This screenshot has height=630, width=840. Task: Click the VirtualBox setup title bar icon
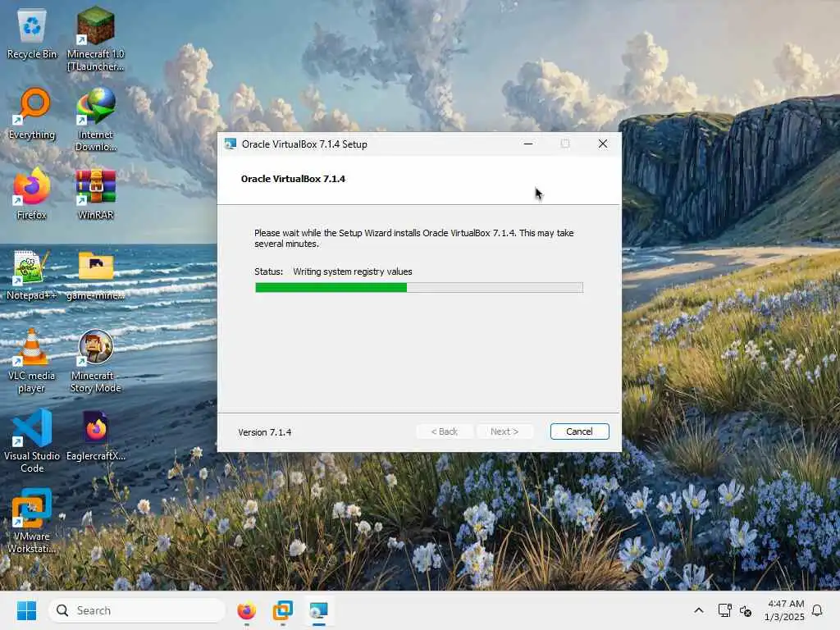[231, 144]
